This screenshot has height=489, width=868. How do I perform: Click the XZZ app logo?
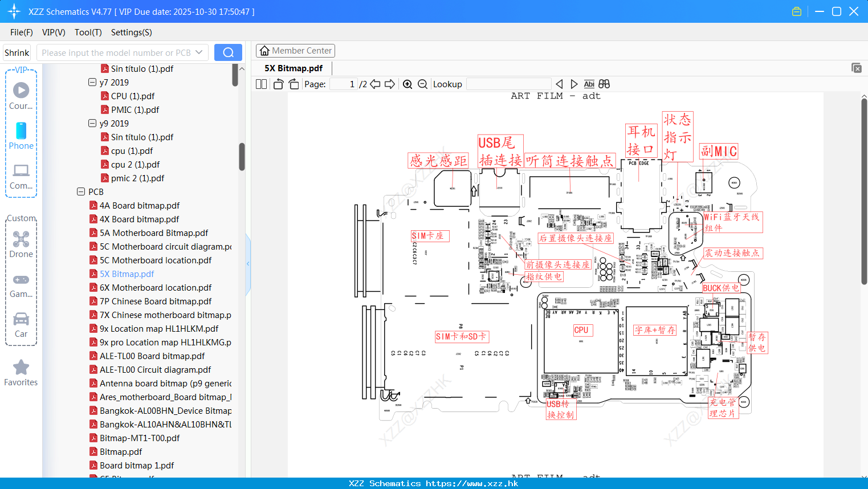click(14, 11)
